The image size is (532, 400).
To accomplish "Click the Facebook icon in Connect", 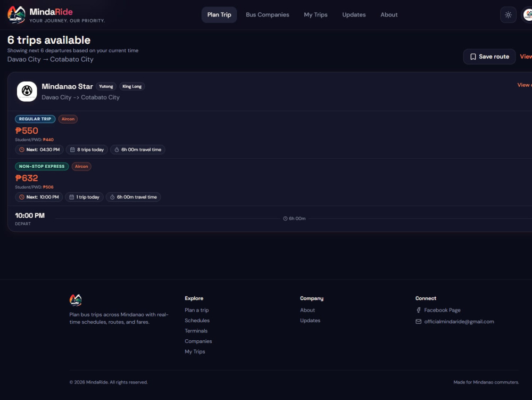I will click(418, 310).
